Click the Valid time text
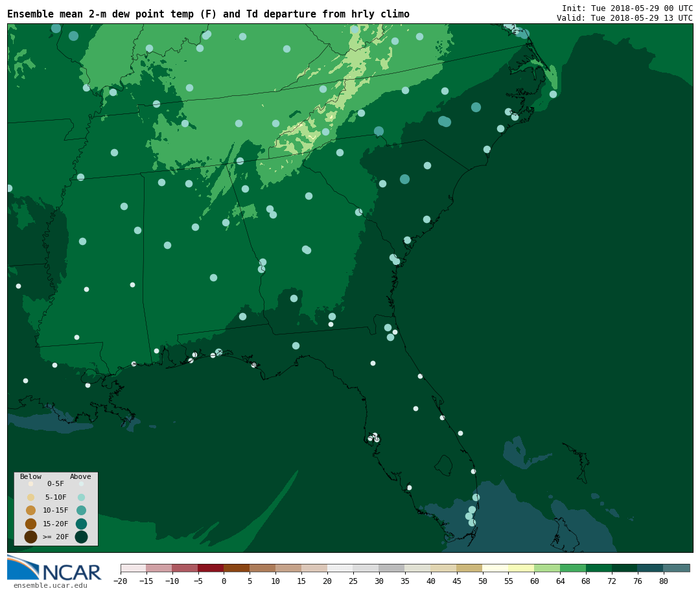Screen dimensions: 700x593 tap(624, 18)
